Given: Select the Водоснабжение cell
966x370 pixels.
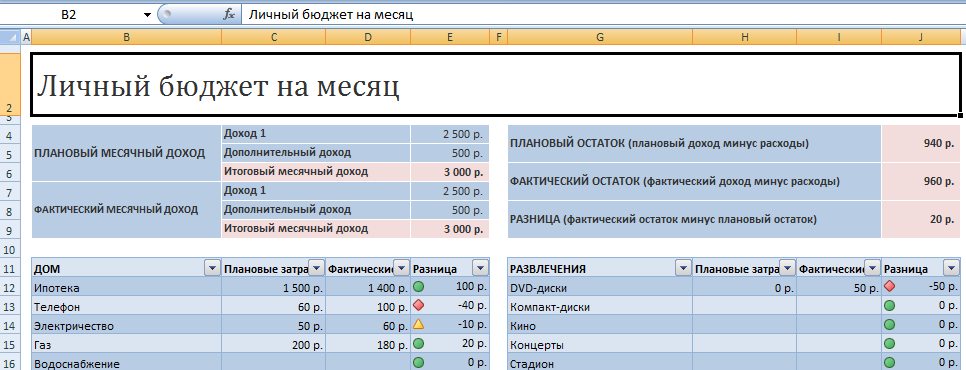Looking at the screenshot, I should (x=126, y=363).
